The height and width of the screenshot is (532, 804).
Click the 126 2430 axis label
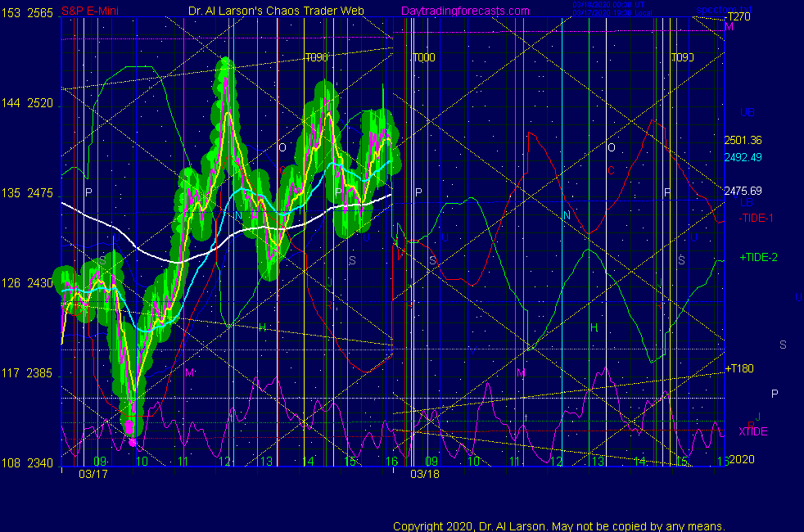point(27,283)
